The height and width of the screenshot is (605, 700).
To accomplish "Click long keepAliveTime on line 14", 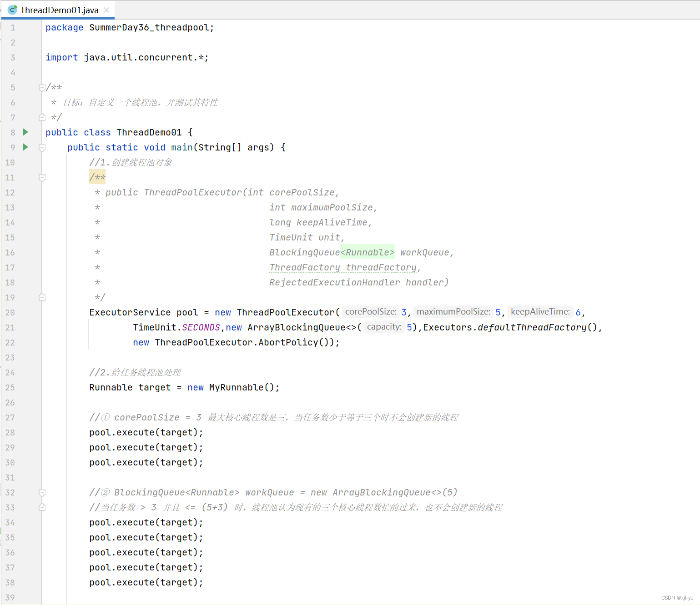I will [x=318, y=222].
